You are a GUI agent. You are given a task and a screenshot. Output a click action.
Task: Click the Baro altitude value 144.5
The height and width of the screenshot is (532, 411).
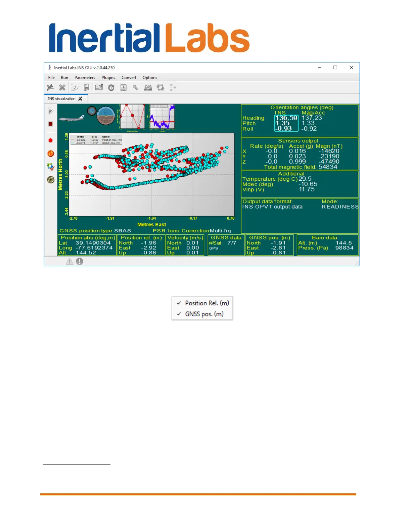tap(344, 243)
